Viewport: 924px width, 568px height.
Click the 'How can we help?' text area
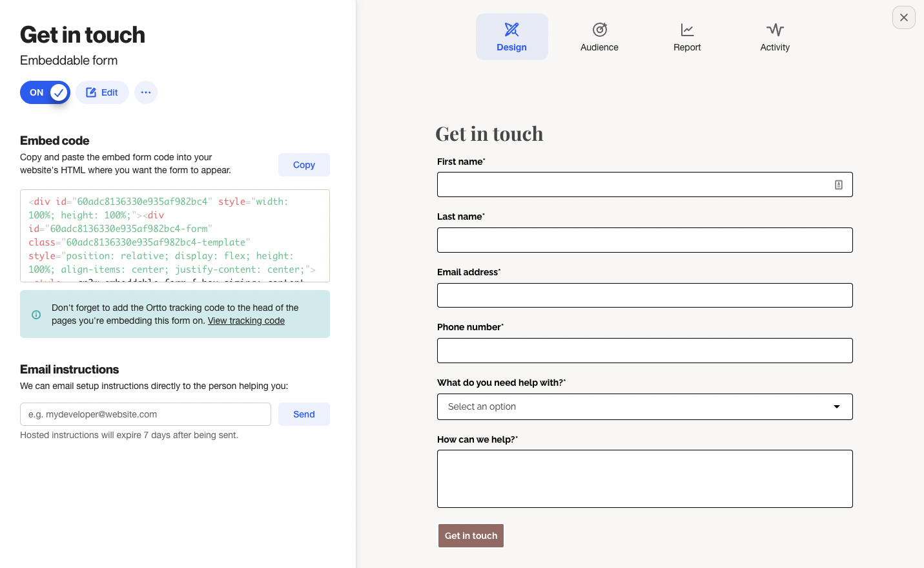645,479
